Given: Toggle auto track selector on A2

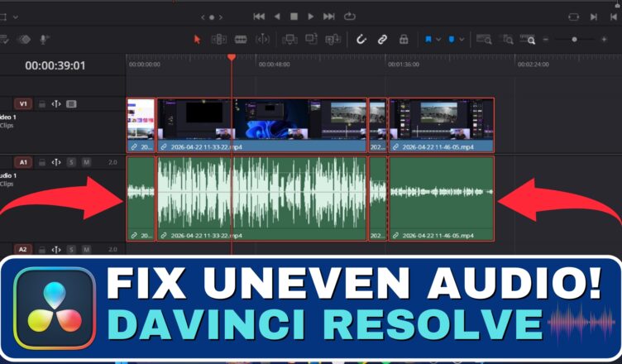Looking at the screenshot, I should pos(56,249).
